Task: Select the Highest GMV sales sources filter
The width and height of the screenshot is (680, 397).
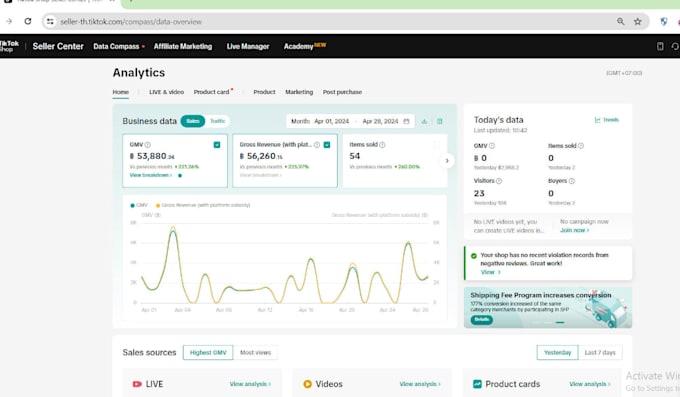Action: coord(208,352)
